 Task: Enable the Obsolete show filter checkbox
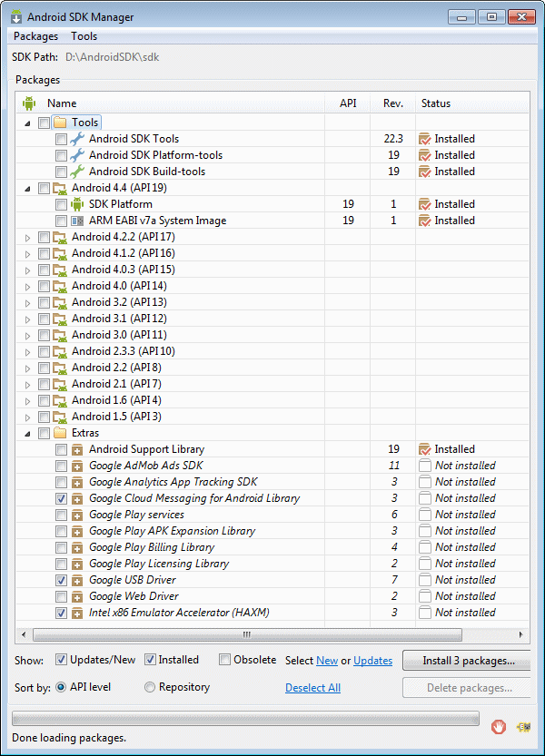pos(224,660)
